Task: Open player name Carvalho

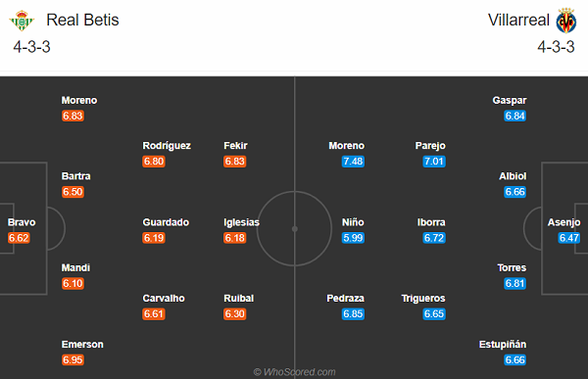Action: point(164,299)
